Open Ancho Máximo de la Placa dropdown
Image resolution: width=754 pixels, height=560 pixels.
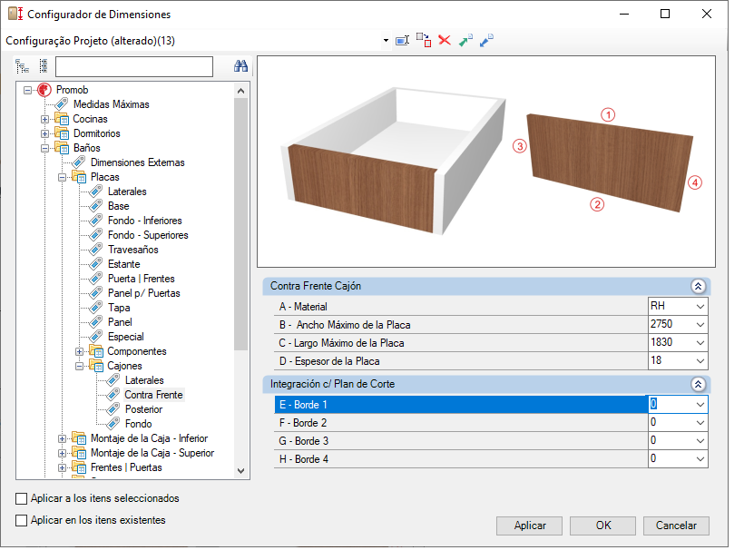(700, 325)
